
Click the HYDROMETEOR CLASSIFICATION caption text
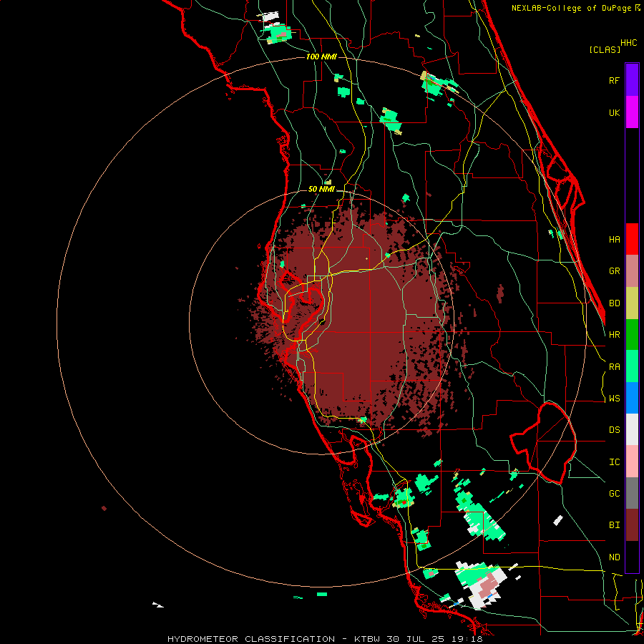coord(251,639)
